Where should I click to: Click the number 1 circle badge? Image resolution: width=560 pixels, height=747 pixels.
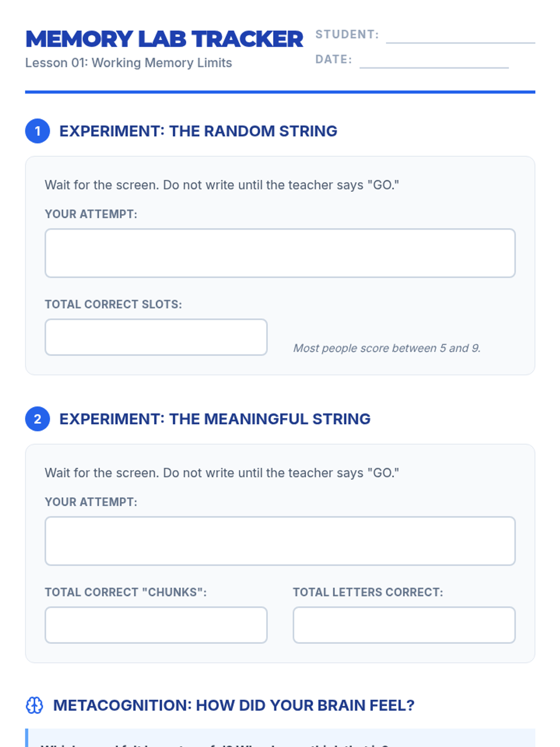pyautogui.click(x=37, y=131)
